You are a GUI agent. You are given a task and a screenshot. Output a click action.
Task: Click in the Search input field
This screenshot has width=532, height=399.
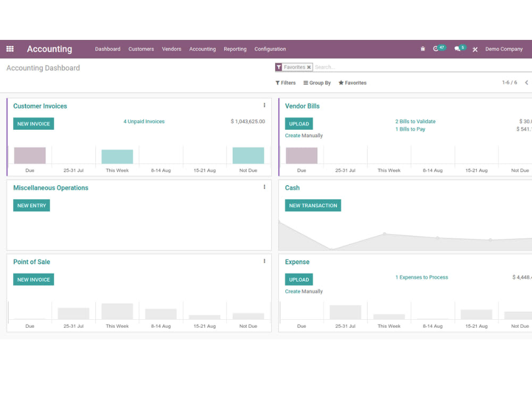tap(422, 67)
